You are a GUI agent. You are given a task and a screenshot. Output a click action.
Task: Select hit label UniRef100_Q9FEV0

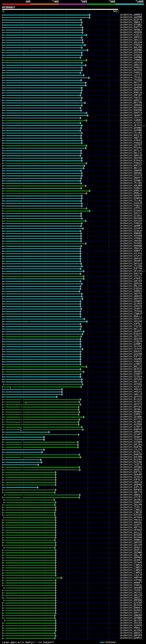point(131,37)
